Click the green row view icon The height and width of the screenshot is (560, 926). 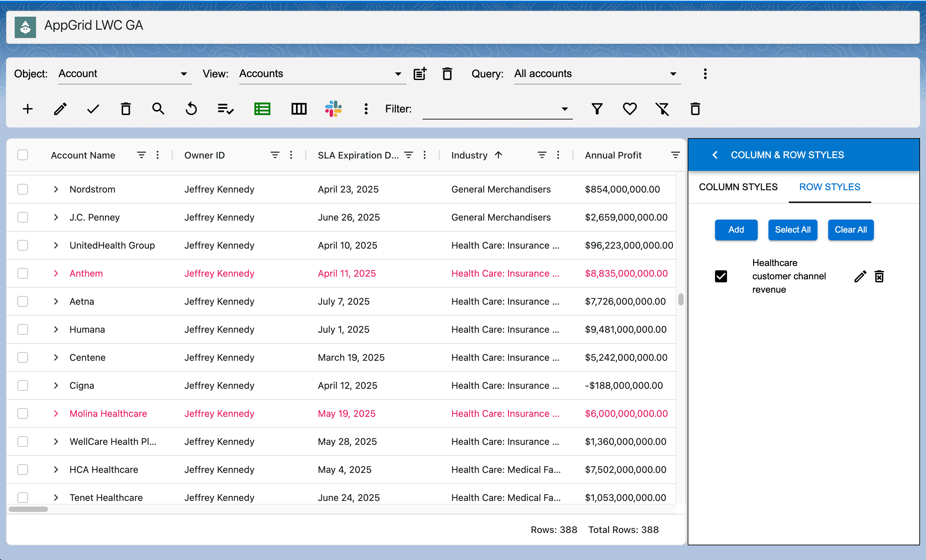click(x=262, y=109)
